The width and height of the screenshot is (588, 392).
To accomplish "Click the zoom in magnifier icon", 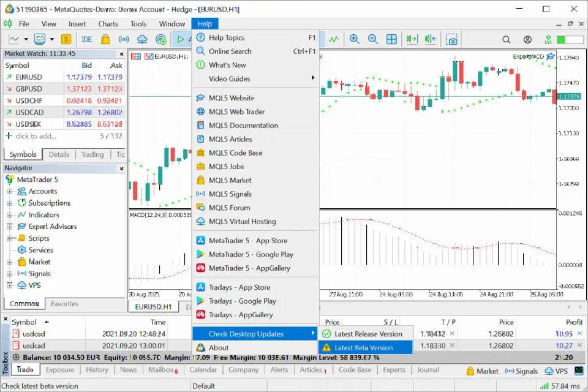I will [x=355, y=39].
